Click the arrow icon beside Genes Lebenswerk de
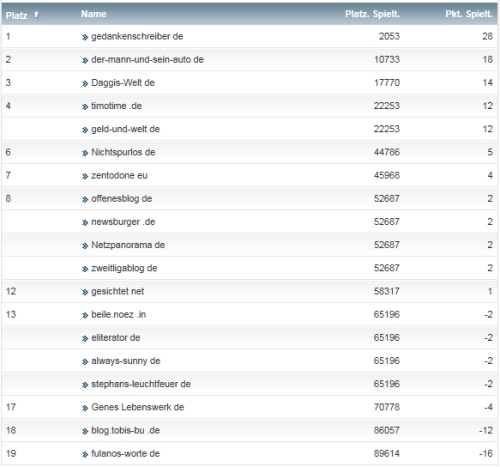Image resolution: width=500 pixels, height=467 pixels. [x=85, y=408]
